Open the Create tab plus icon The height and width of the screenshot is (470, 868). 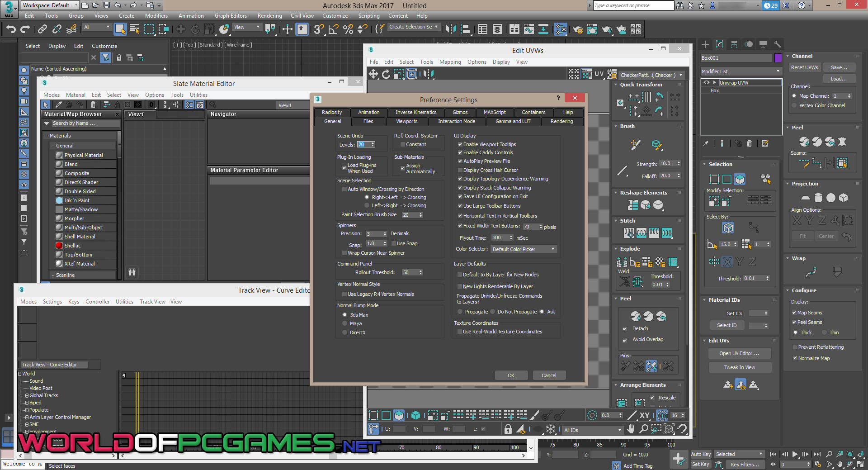tap(705, 44)
